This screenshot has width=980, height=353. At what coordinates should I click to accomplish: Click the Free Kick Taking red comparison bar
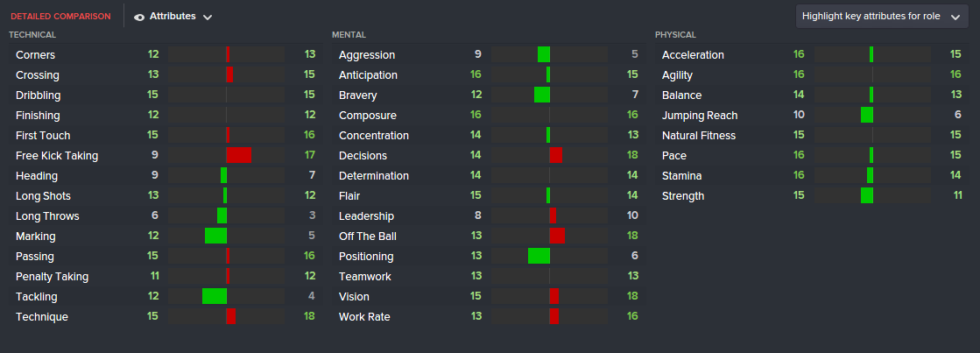click(x=239, y=155)
